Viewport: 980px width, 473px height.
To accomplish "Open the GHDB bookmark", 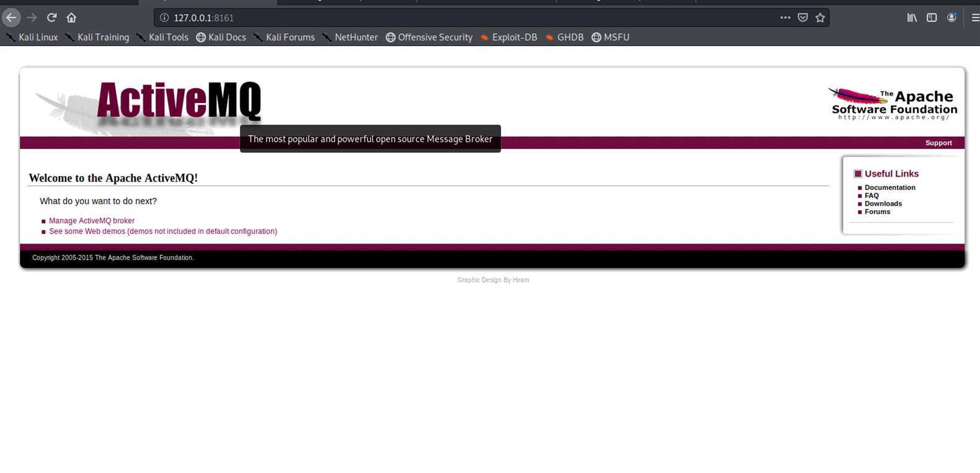I will pos(564,37).
